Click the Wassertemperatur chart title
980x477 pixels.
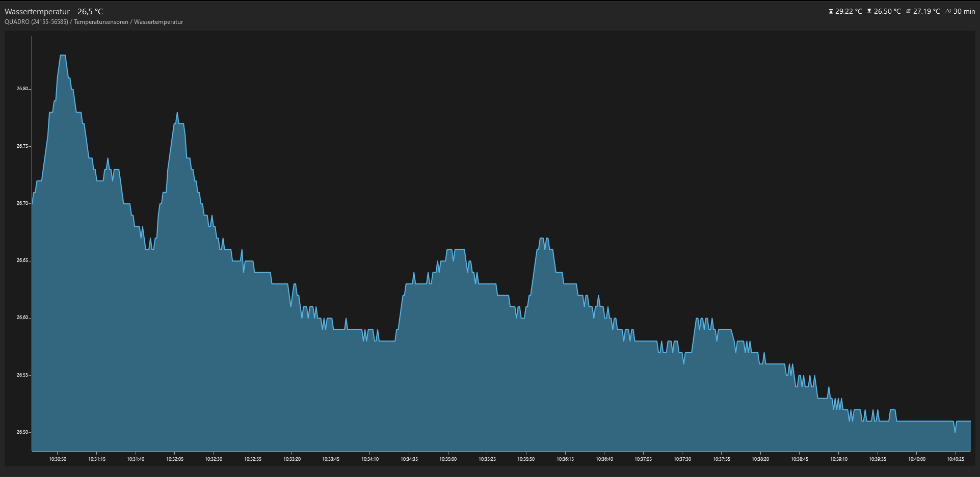pos(37,12)
